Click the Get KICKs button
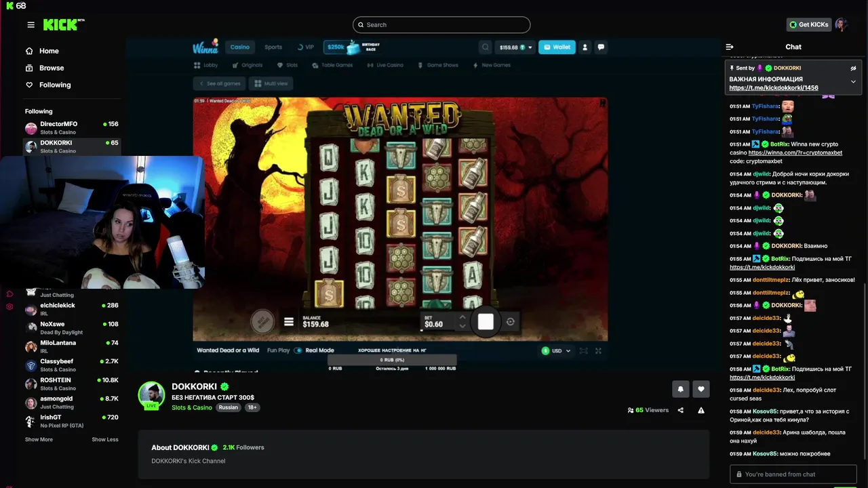The width and height of the screenshot is (868, 488). pyautogui.click(x=809, y=24)
